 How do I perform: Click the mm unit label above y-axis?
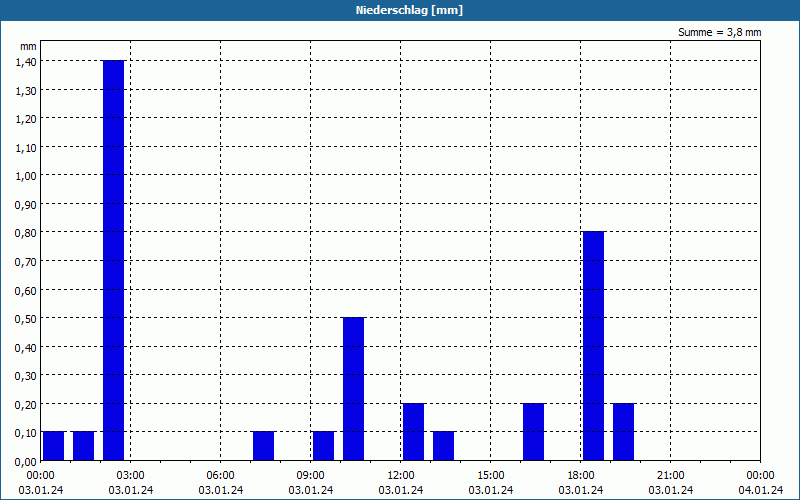coord(29,46)
